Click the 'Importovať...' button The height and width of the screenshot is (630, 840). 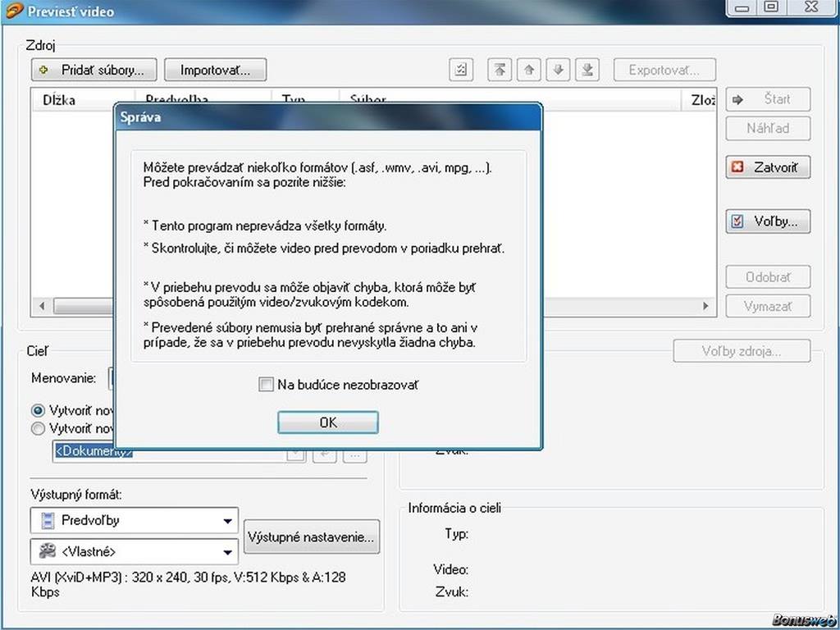point(216,70)
